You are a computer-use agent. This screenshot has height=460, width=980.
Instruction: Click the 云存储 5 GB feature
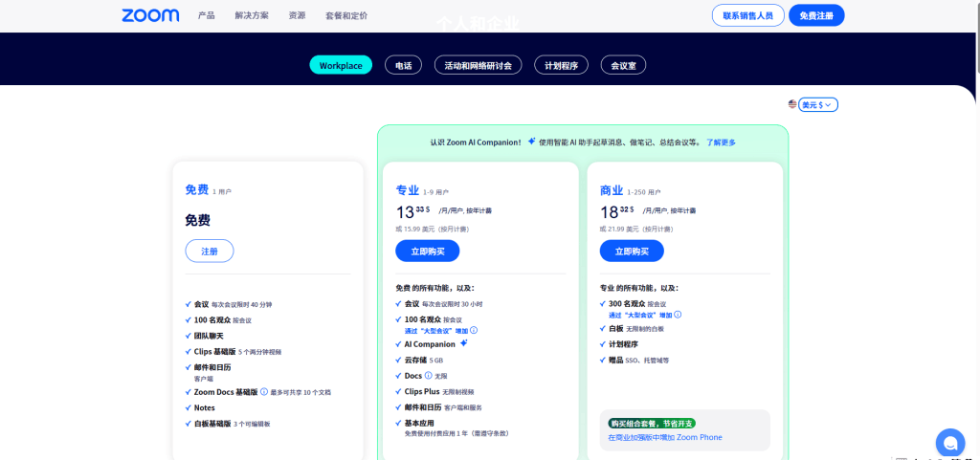423,360
